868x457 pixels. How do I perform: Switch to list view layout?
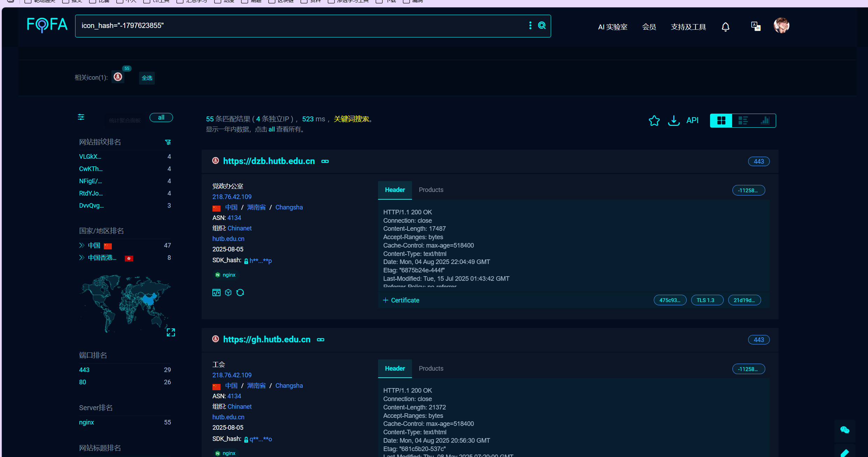point(743,121)
